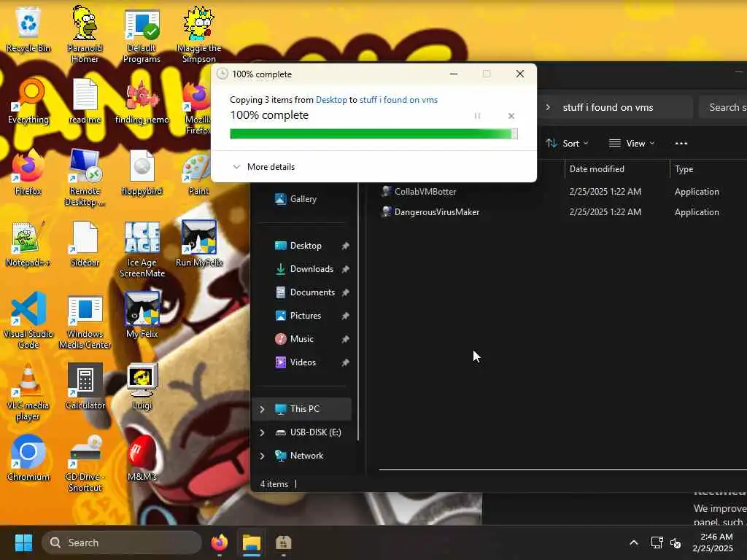Select the Paranoid Homer desktop icon

pyautogui.click(x=85, y=34)
